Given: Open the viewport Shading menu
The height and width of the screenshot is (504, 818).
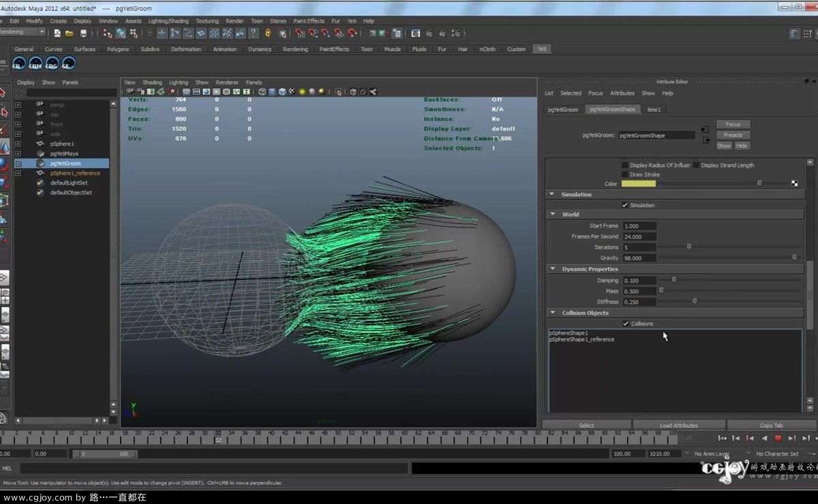Looking at the screenshot, I should 152,82.
